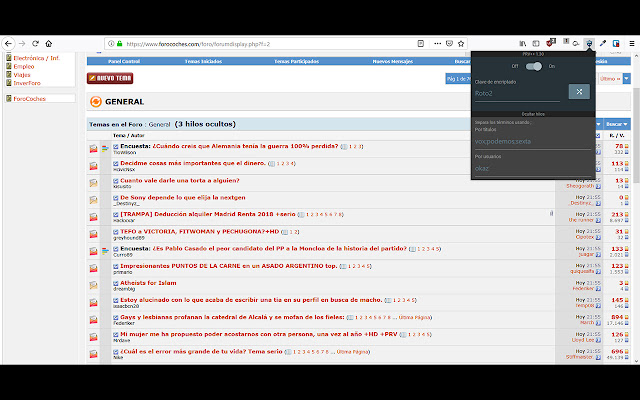
Task: Click the shuffle icon button beside encryption key
Action: click(578, 91)
